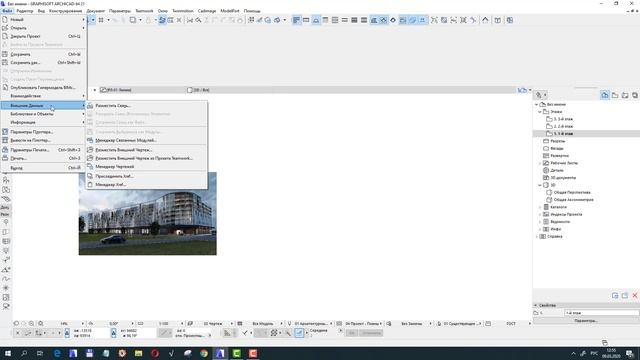Open the Помощь menu
640x360 pixels.
click(x=252, y=11)
